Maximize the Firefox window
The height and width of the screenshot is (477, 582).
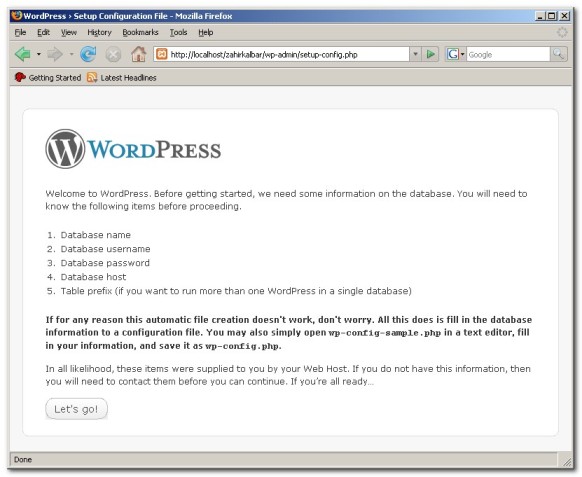tap(552, 16)
